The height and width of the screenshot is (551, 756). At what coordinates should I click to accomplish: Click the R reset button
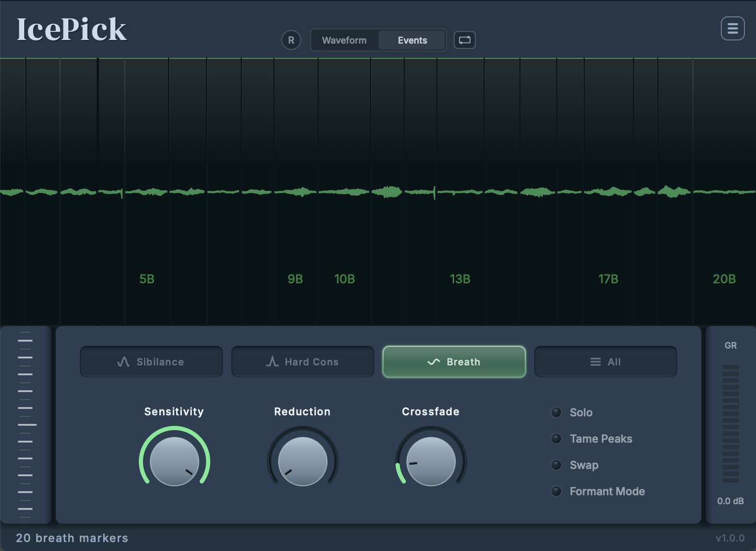point(291,40)
